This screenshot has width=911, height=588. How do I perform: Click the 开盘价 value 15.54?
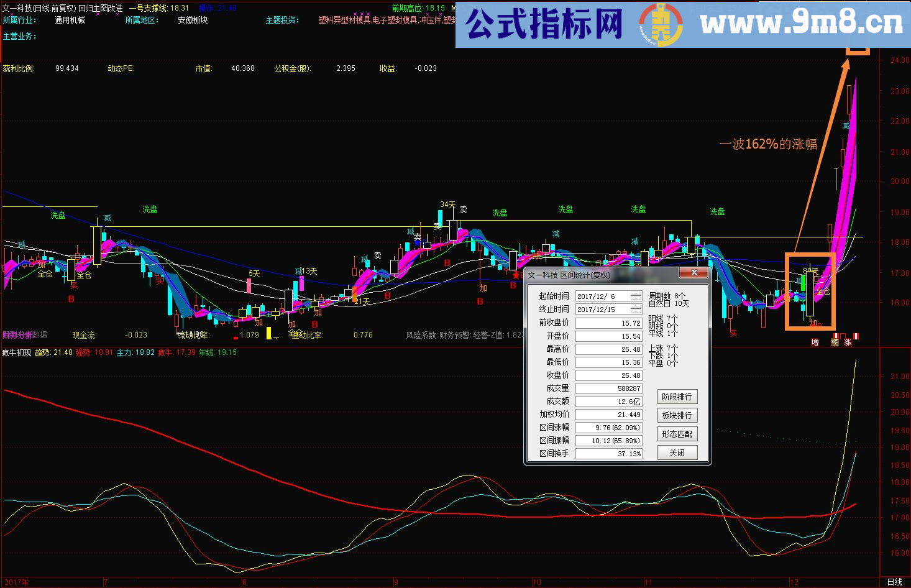tap(608, 336)
